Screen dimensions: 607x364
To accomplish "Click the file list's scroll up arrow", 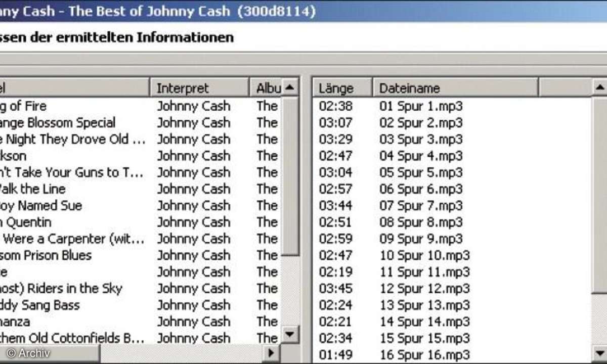I will coord(599,87).
